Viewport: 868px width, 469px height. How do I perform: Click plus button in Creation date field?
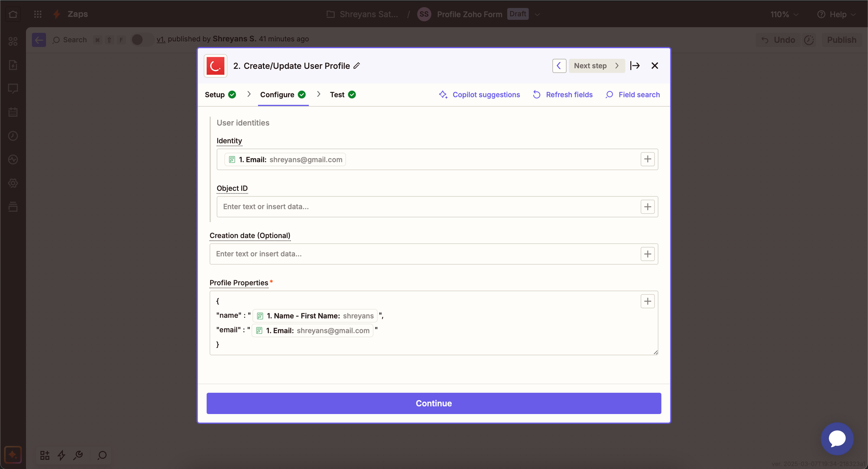tap(647, 254)
